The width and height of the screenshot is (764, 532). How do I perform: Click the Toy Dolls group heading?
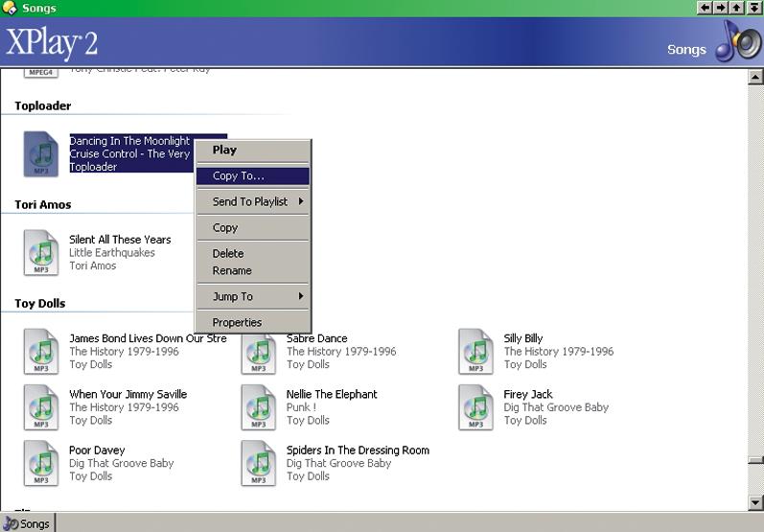pyautogui.click(x=40, y=303)
